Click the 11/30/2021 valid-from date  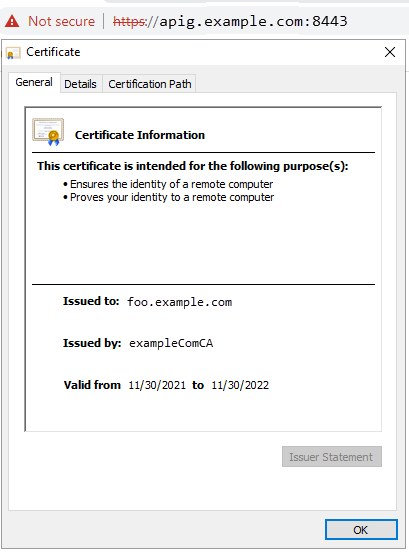click(157, 385)
